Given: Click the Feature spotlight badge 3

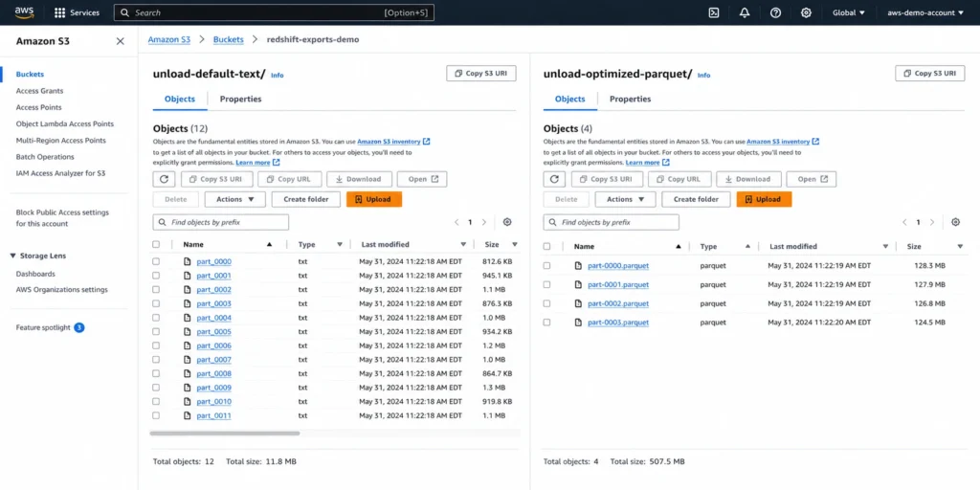Looking at the screenshot, I should pyautogui.click(x=79, y=327).
